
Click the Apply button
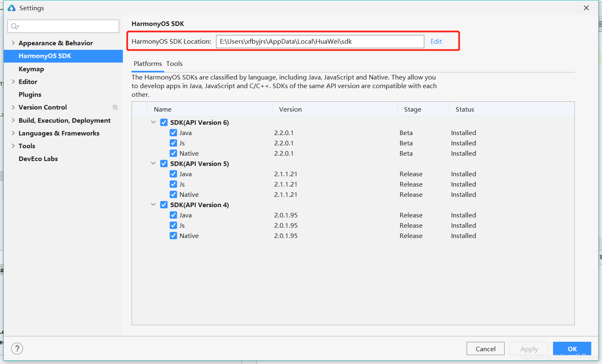tap(529, 349)
